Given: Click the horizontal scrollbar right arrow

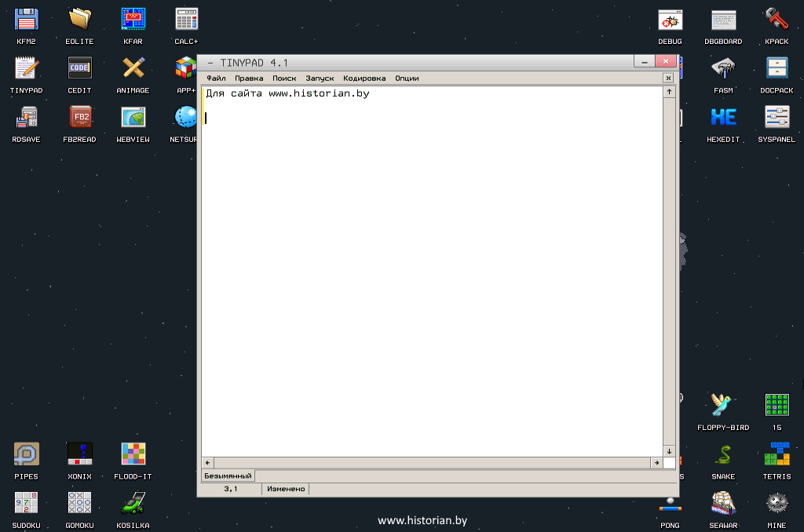Looking at the screenshot, I should pos(656,463).
